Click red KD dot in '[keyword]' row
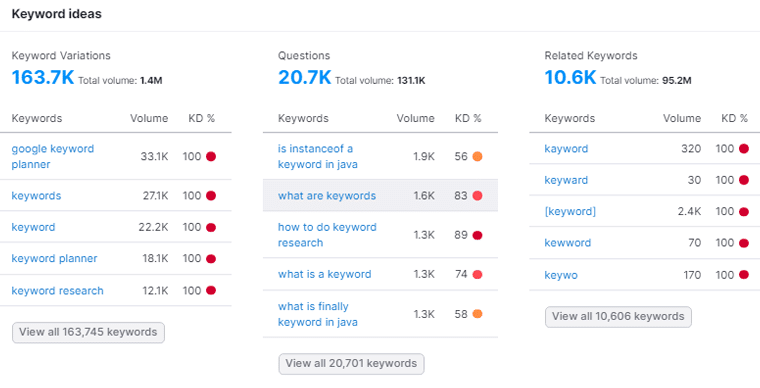The width and height of the screenshot is (760, 388). [744, 212]
